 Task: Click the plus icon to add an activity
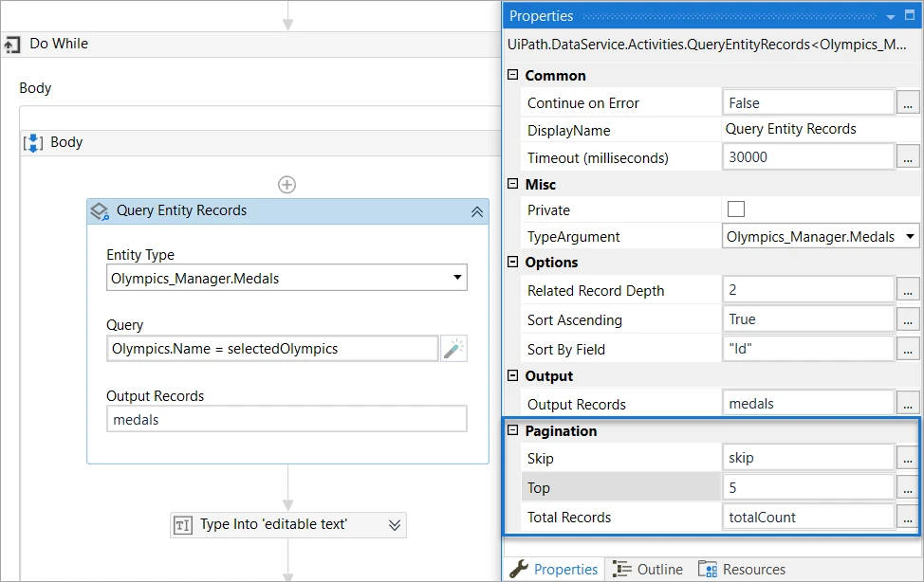(287, 185)
